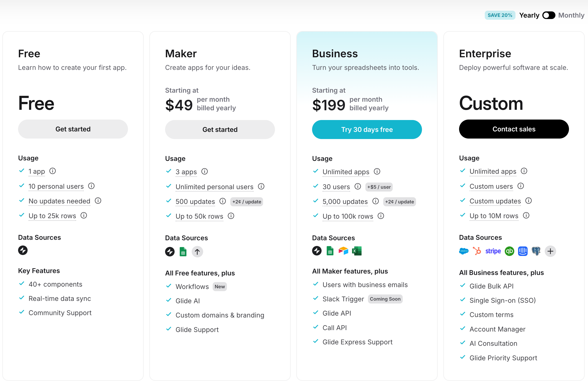588x385 pixels.
Task: Click info icon next to 30 users
Action: point(358,187)
